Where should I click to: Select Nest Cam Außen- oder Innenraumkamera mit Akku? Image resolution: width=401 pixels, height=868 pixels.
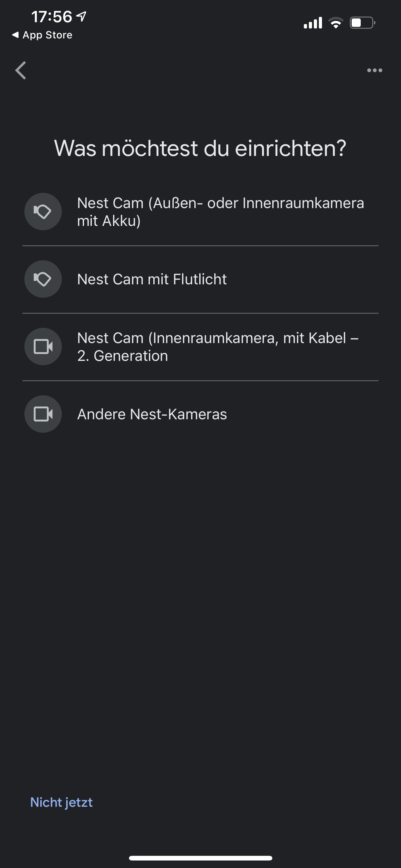220,212
